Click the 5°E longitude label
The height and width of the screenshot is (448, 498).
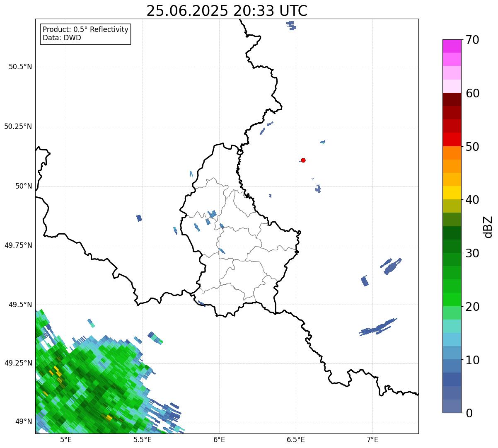click(66, 440)
